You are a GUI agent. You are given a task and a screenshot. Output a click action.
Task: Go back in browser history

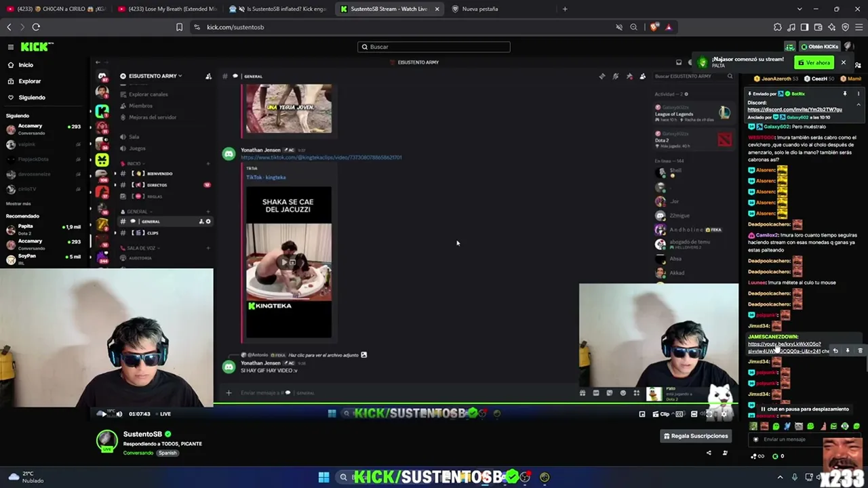click(9, 27)
